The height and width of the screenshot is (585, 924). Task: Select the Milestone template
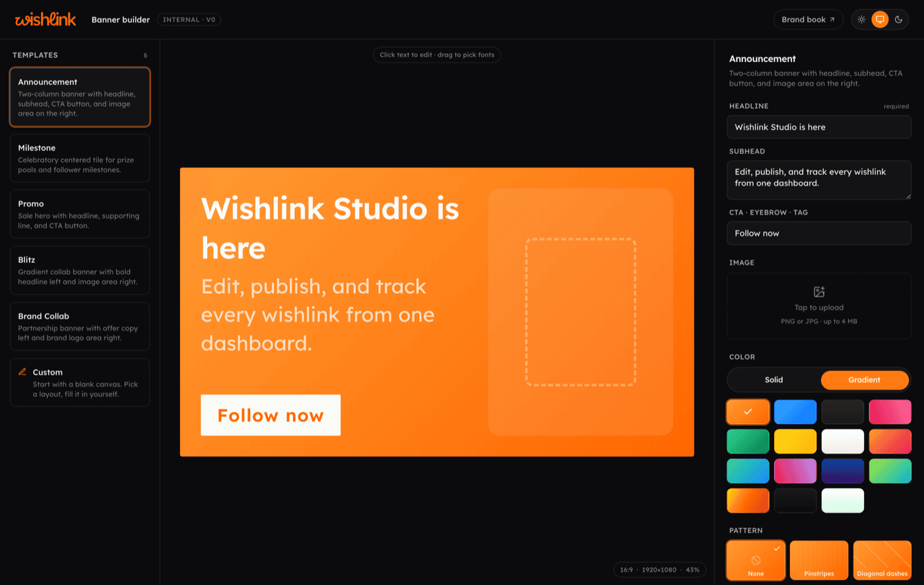[x=80, y=158]
